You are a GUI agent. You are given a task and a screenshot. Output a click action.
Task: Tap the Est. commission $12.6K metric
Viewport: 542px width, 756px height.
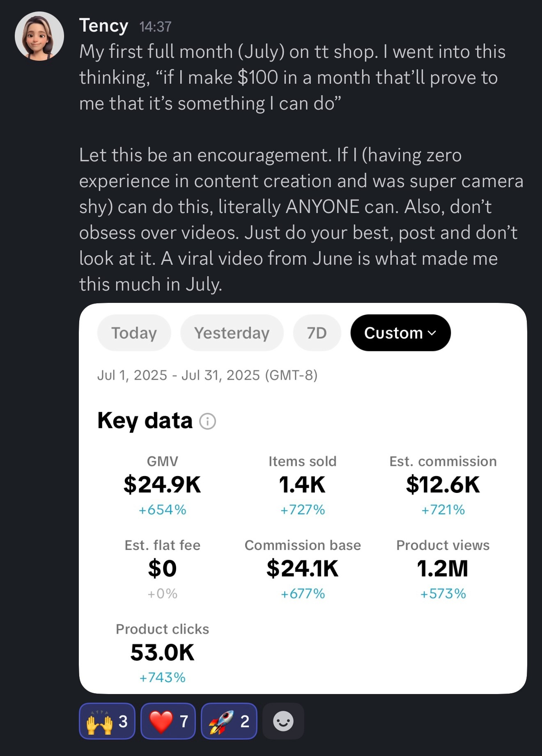coord(443,485)
